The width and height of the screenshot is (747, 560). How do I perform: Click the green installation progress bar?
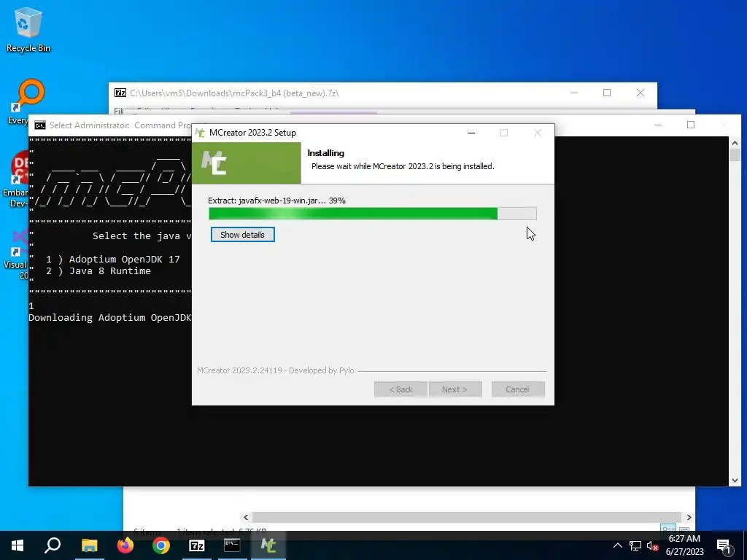pos(373,214)
